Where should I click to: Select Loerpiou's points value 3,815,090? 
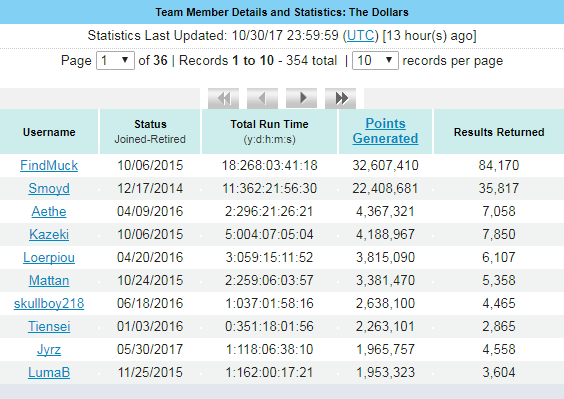pos(385,258)
